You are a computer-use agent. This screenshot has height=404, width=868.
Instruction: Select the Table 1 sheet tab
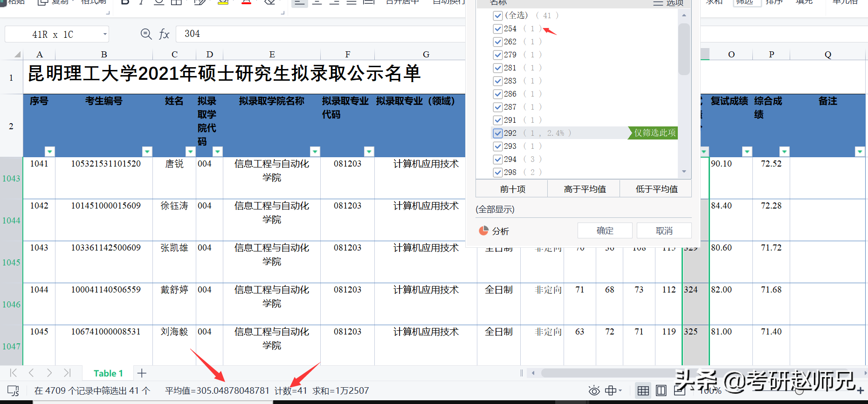click(108, 373)
